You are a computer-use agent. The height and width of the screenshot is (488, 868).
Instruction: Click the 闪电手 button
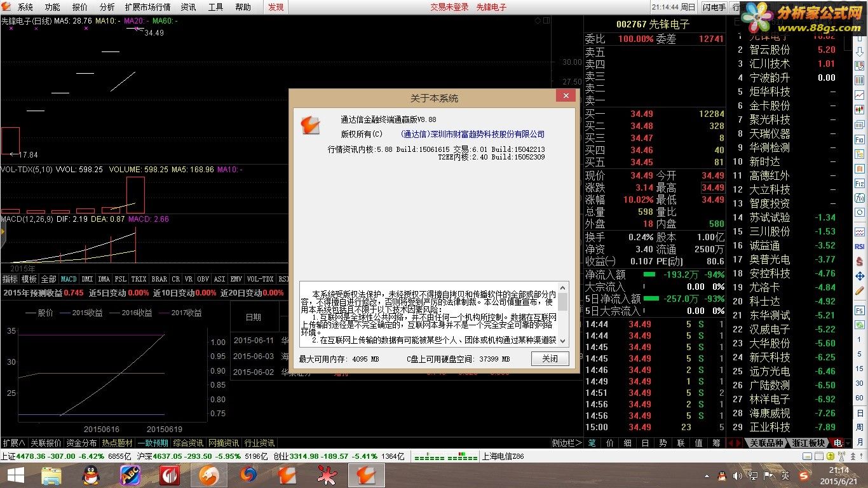(714, 7)
